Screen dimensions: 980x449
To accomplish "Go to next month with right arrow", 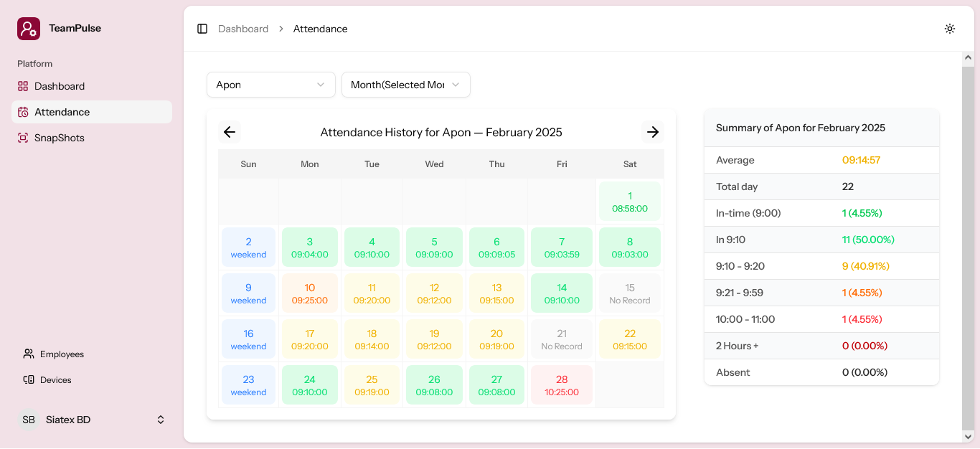I will 653,132.
